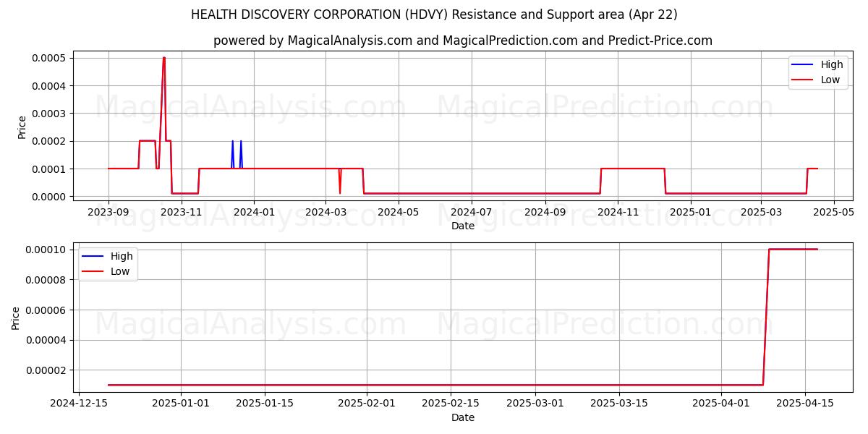The height and width of the screenshot is (434, 868).
Task: Click the 2024-11 date tick label
Action: tap(618, 213)
